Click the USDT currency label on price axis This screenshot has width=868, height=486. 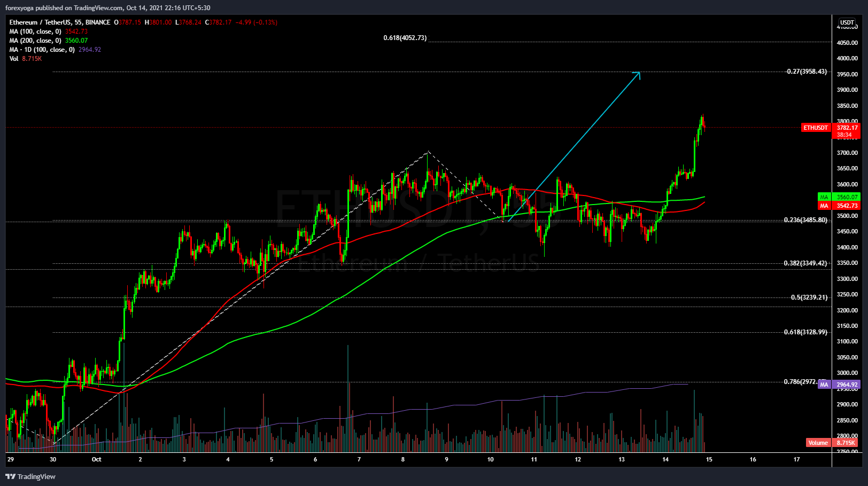[x=847, y=22]
